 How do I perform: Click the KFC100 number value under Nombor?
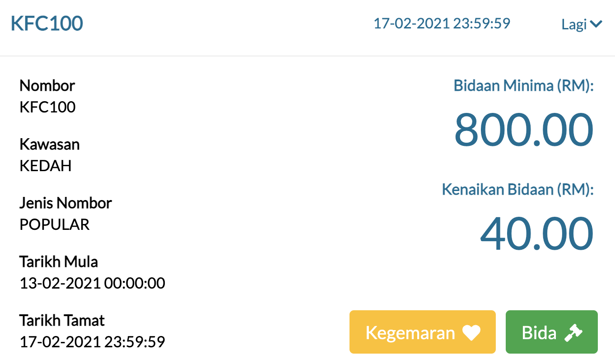click(x=47, y=107)
